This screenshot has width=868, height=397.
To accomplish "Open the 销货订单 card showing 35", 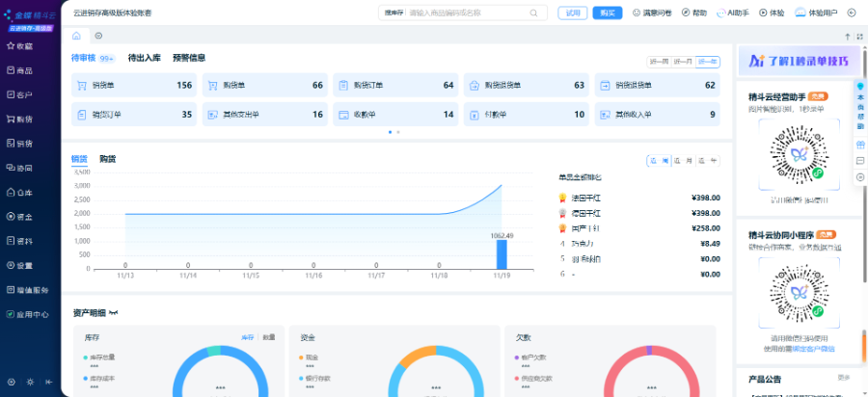I will pos(134,115).
